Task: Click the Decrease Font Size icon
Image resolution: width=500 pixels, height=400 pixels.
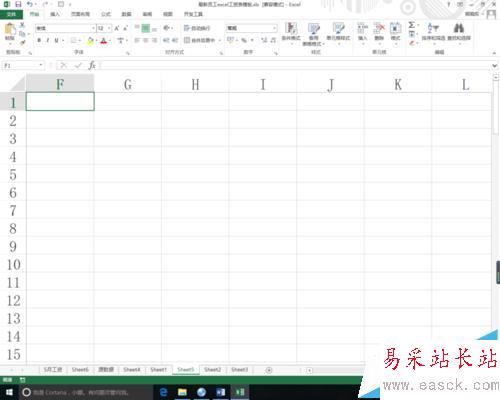Action: click(x=125, y=28)
